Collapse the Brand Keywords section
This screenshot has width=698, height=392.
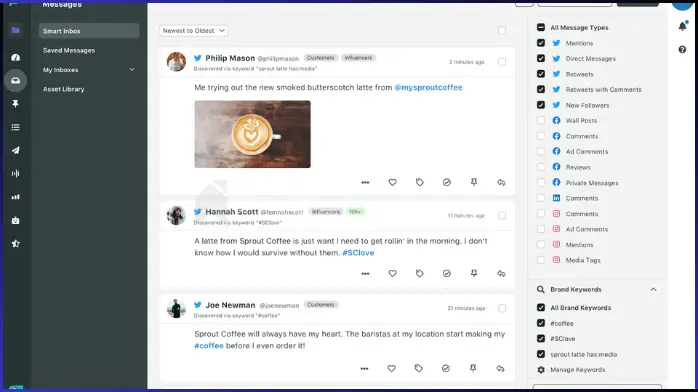tap(653, 290)
